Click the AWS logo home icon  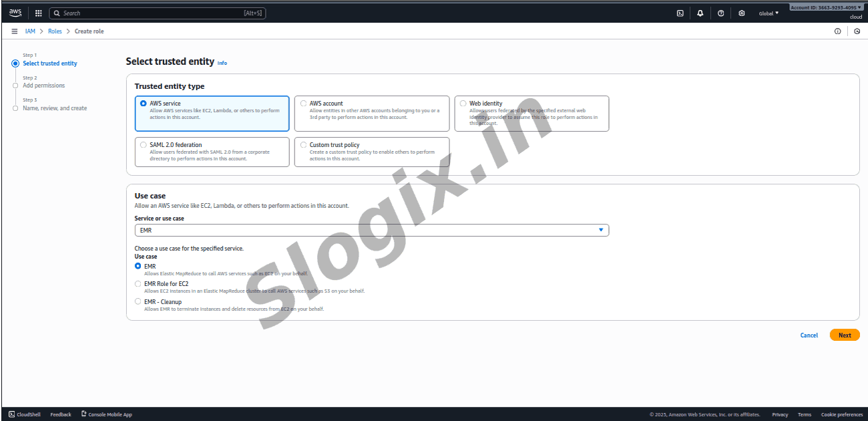click(x=15, y=13)
